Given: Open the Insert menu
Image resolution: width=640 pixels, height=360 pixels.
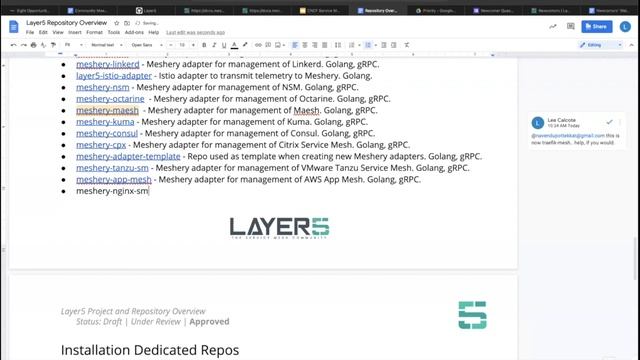Looking at the screenshot, I should point(75,32).
